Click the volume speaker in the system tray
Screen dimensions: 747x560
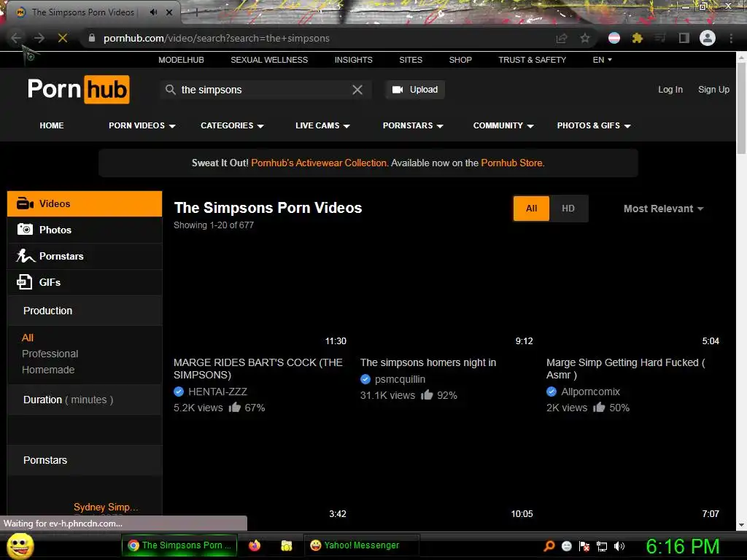pos(619,546)
